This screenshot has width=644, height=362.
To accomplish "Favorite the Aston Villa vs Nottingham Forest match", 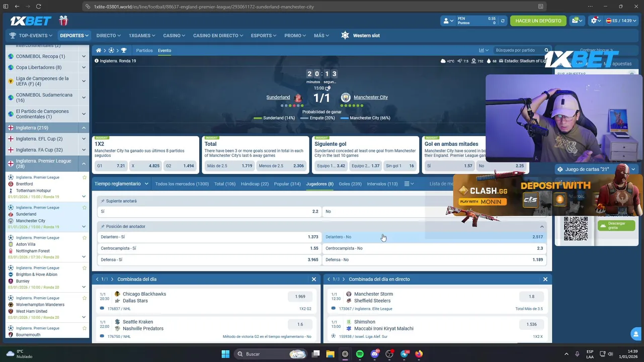I will click(85, 238).
